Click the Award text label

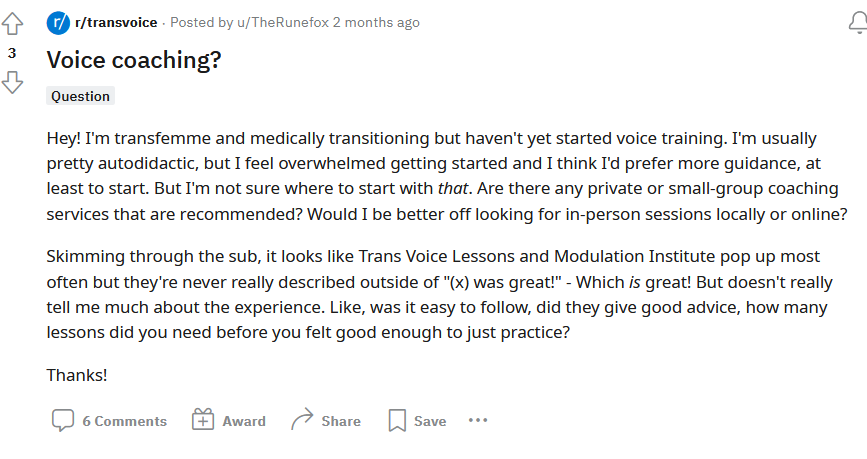pos(244,421)
